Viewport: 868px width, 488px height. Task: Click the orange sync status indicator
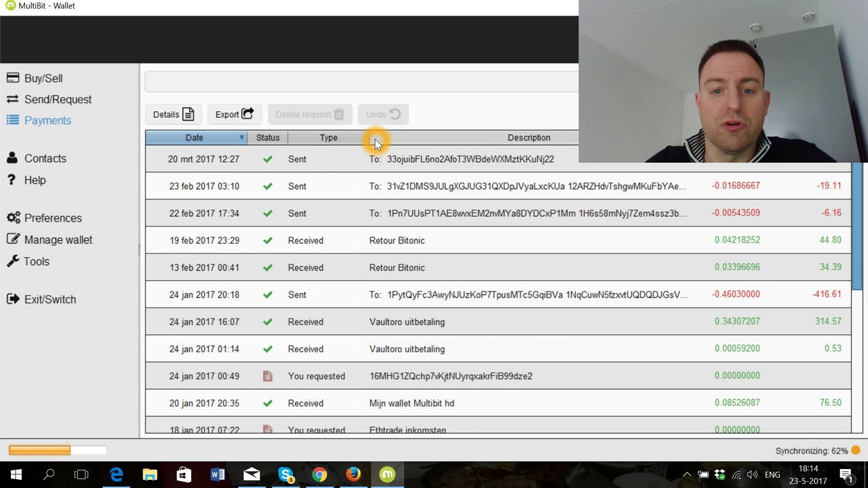[856, 451]
